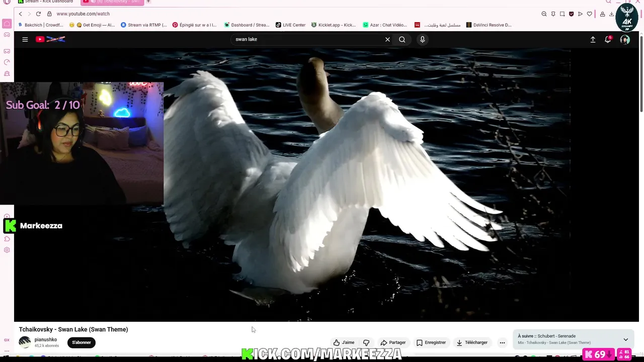The height and width of the screenshot is (362, 644).
Task: Click the player arrow icon in the address bar
Action: point(580,14)
